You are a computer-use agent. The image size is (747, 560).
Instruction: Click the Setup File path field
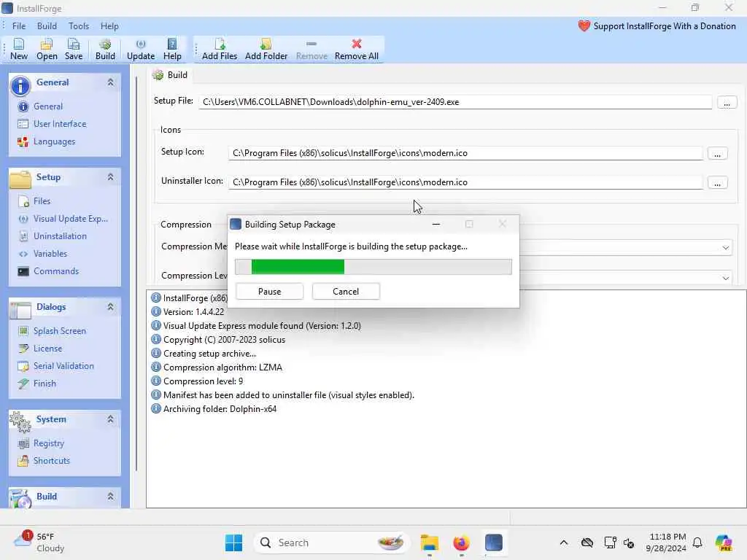click(455, 102)
